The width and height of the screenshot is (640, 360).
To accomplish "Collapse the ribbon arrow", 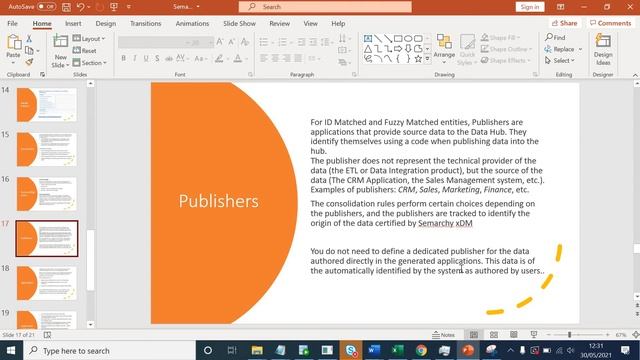I will [635, 75].
